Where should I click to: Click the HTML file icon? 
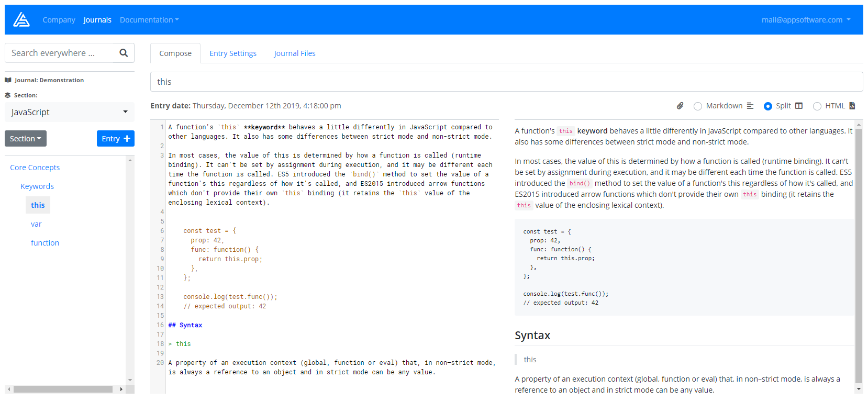pyautogui.click(x=852, y=106)
